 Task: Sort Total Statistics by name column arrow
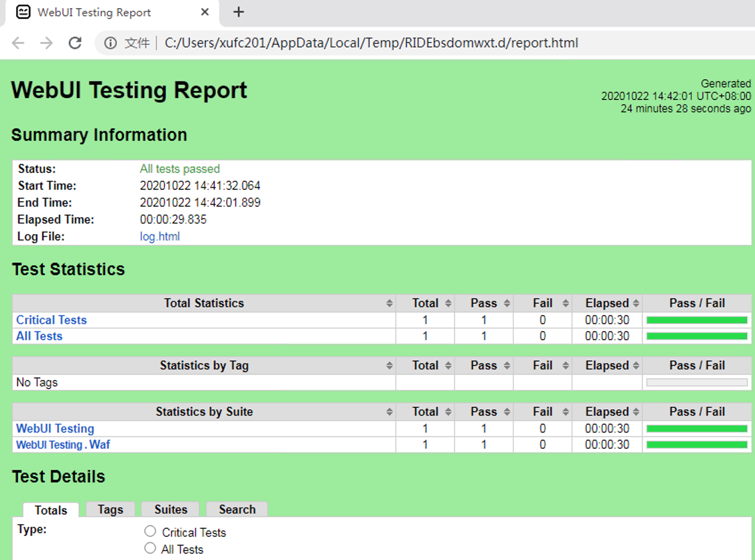pos(390,303)
